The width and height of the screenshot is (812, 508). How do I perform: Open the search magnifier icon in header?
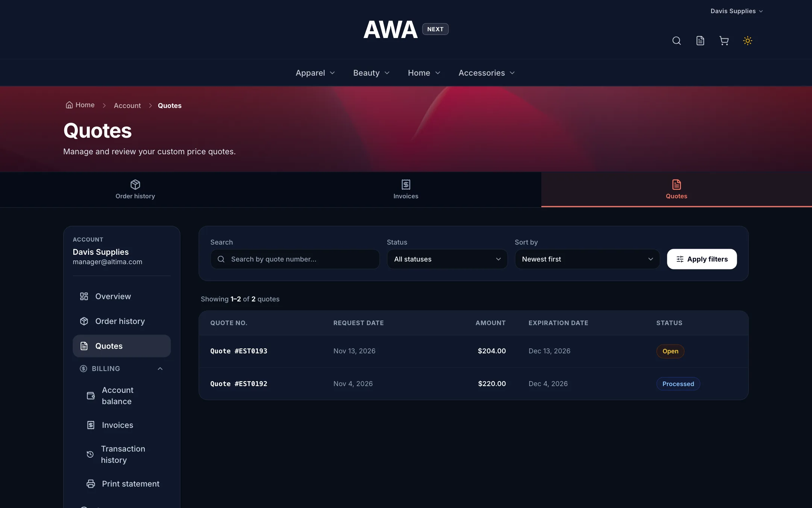click(676, 41)
